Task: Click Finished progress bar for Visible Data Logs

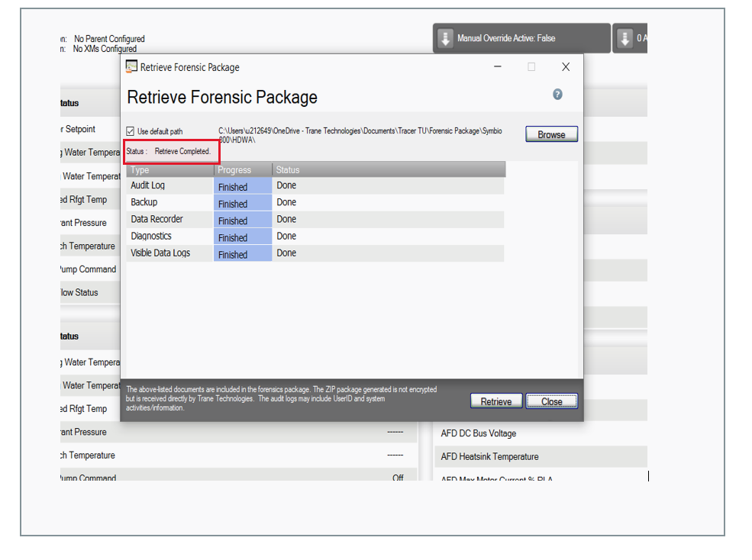Action: [243, 254]
